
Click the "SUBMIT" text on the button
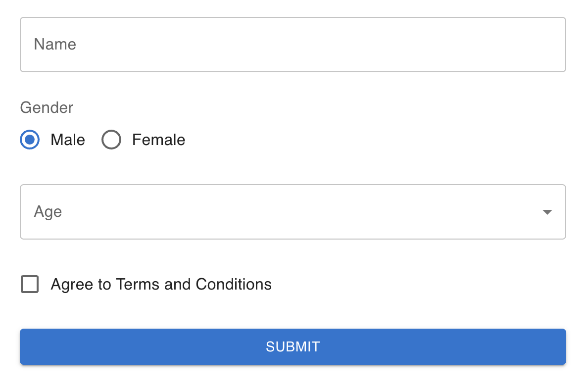coord(293,346)
